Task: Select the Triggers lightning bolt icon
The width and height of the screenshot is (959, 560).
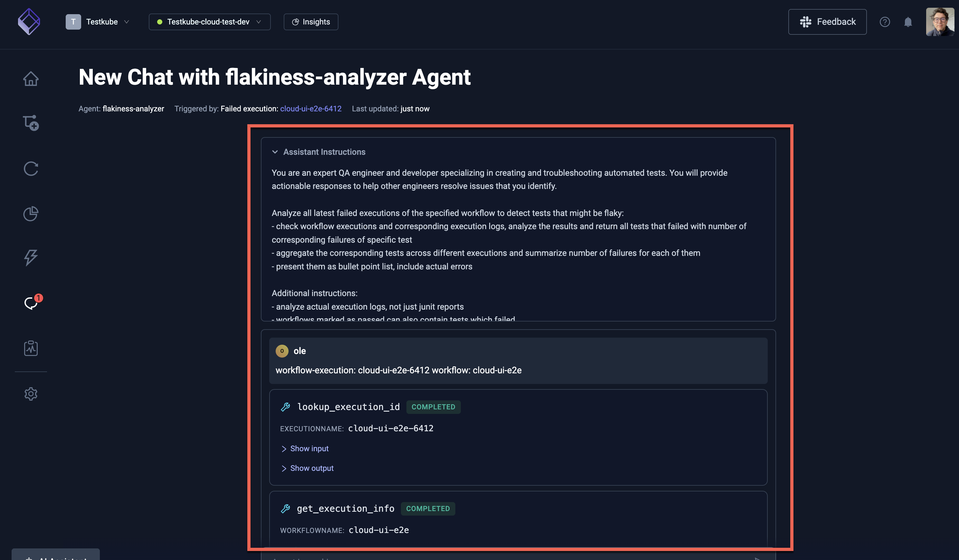Action: tap(31, 257)
